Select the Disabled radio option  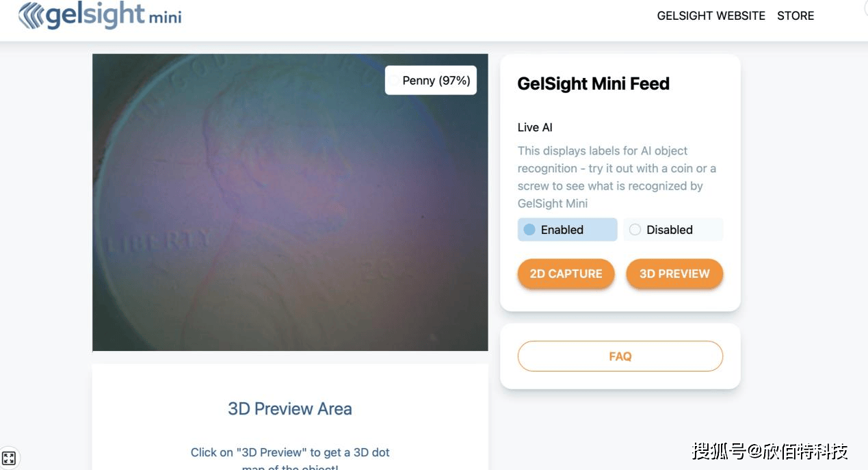(x=635, y=230)
